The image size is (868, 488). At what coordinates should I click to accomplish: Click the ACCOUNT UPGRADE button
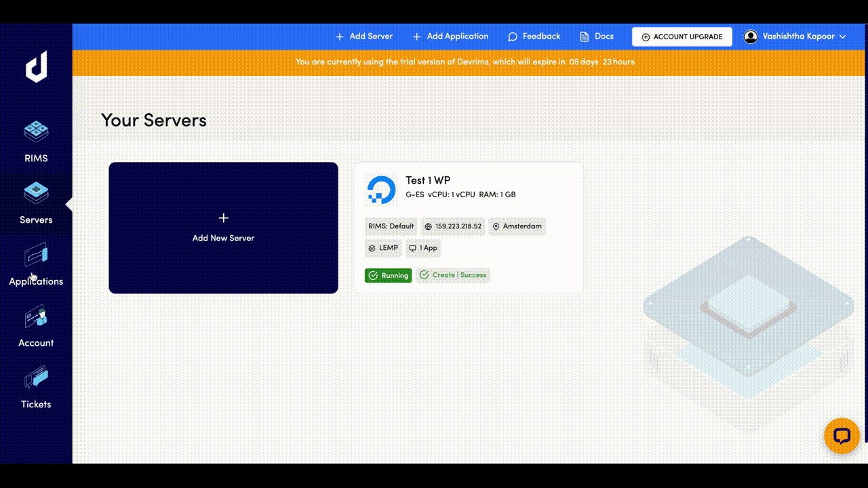pyautogui.click(x=682, y=37)
